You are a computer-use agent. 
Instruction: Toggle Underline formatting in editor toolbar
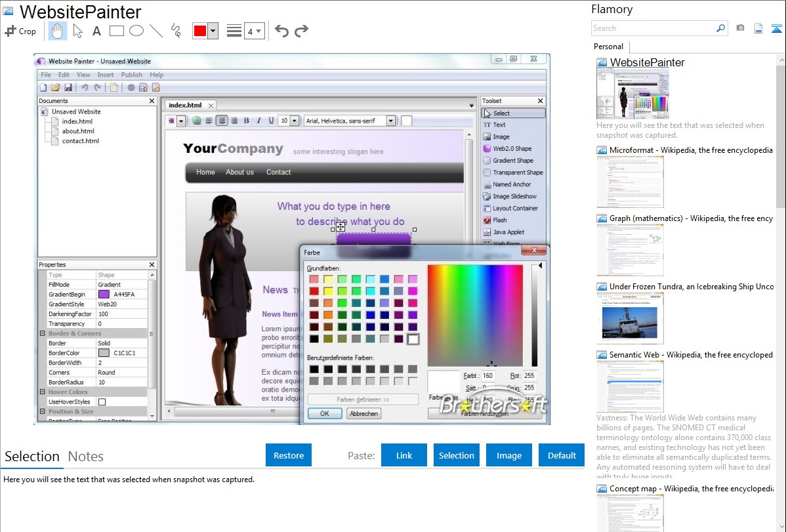click(271, 121)
